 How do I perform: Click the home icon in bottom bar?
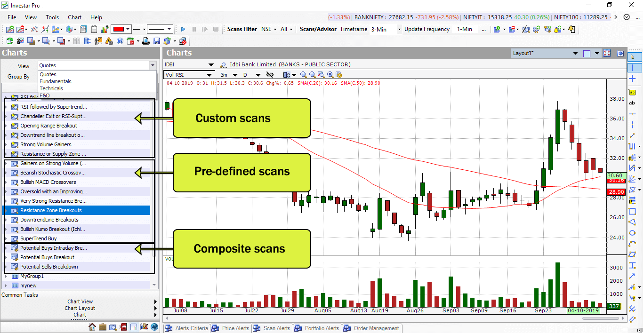pyautogui.click(x=92, y=326)
